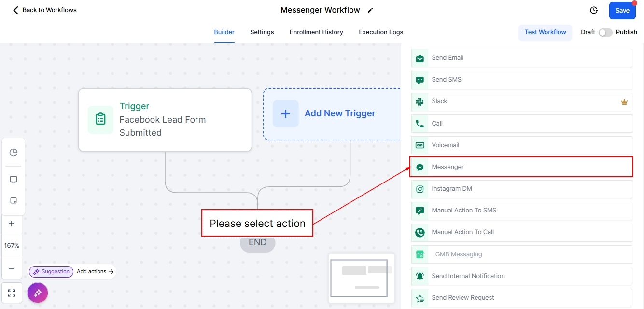
Task: Click the Messenger Workflow title
Action: (x=320, y=10)
